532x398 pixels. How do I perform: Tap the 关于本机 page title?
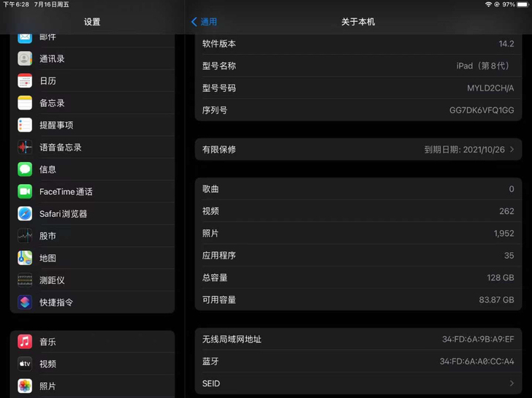click(358, 22)
